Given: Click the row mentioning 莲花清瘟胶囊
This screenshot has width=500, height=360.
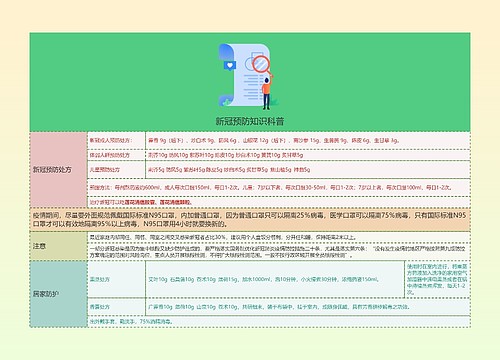Looking at the screenshot, I should pos(279,202).
